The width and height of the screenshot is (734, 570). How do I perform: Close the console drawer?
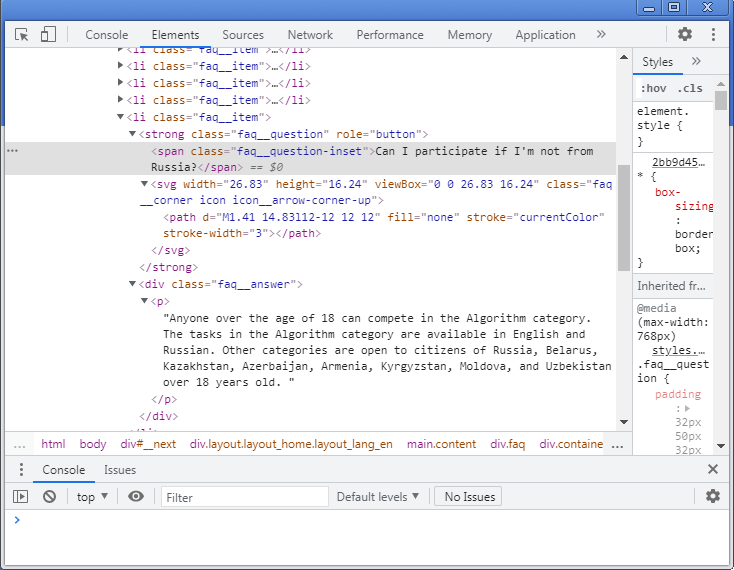(712, 469)
